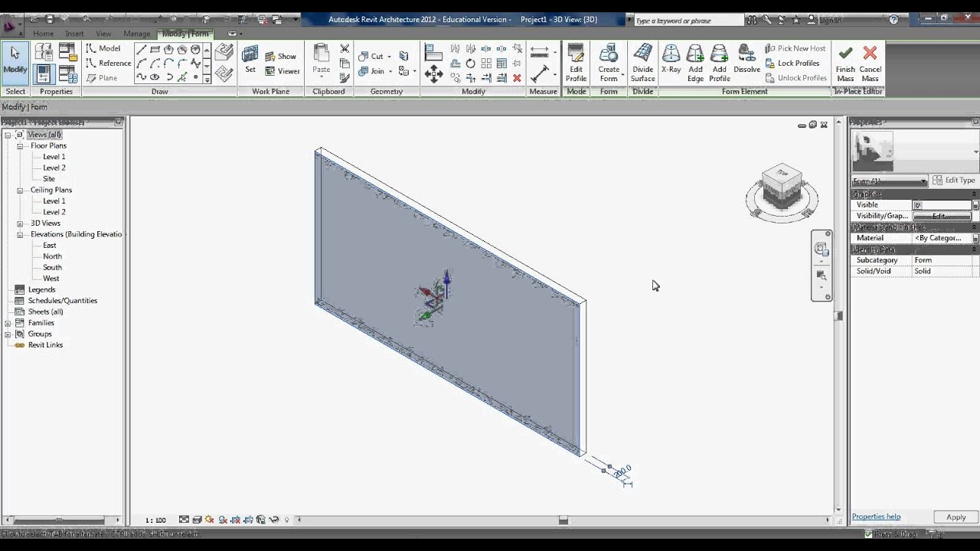Switch to the Modify | Form tab
980x551 pixels.
(x=185, y=34)
